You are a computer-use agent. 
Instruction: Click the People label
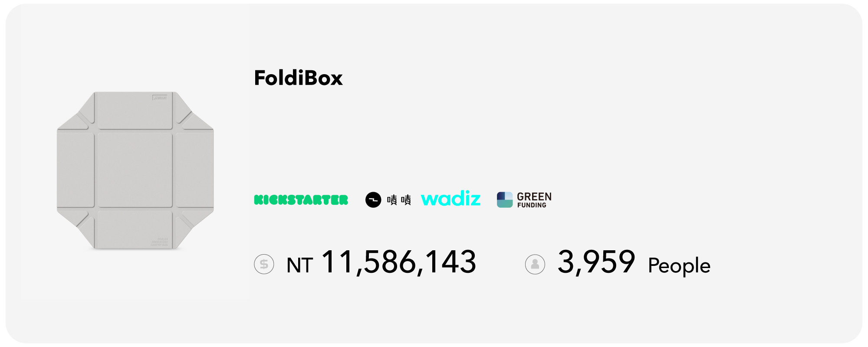679,265
